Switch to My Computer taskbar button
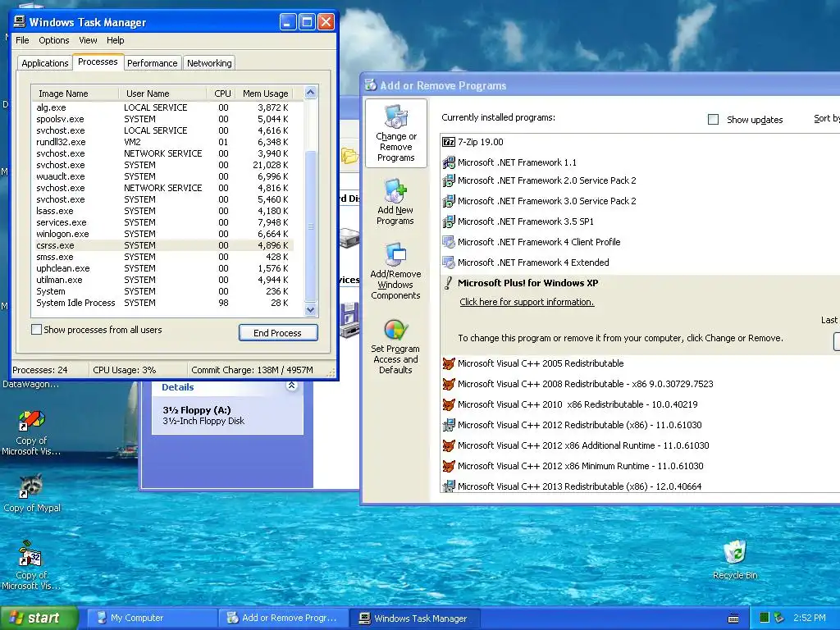Screen dimensions: 840x630 [x=152, y=618]
